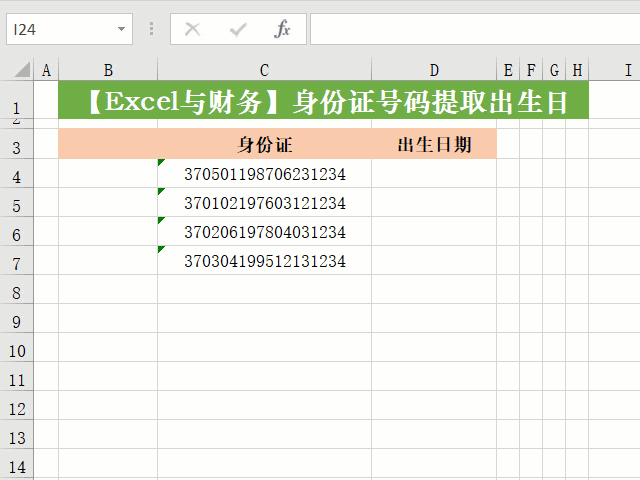This screenshot has height=480, width=640.
Task: Select cell containing 370206197804031234
Action: point(264,232)
